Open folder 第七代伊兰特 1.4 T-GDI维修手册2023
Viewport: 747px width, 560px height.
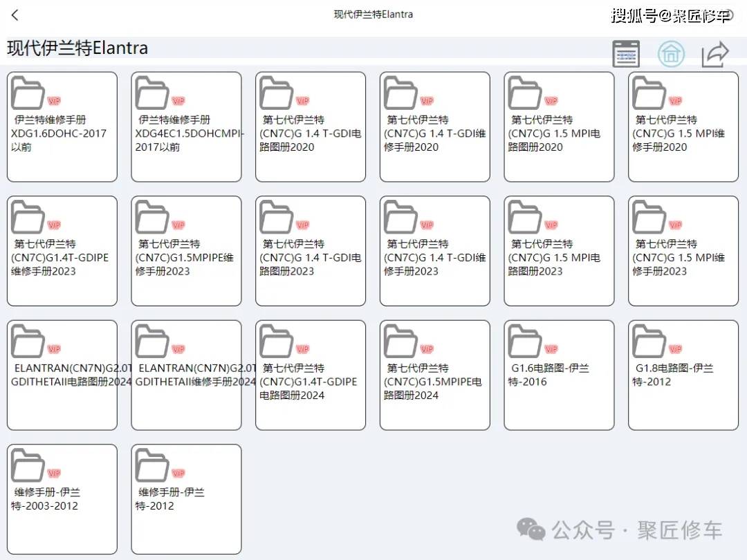(435, 251)
